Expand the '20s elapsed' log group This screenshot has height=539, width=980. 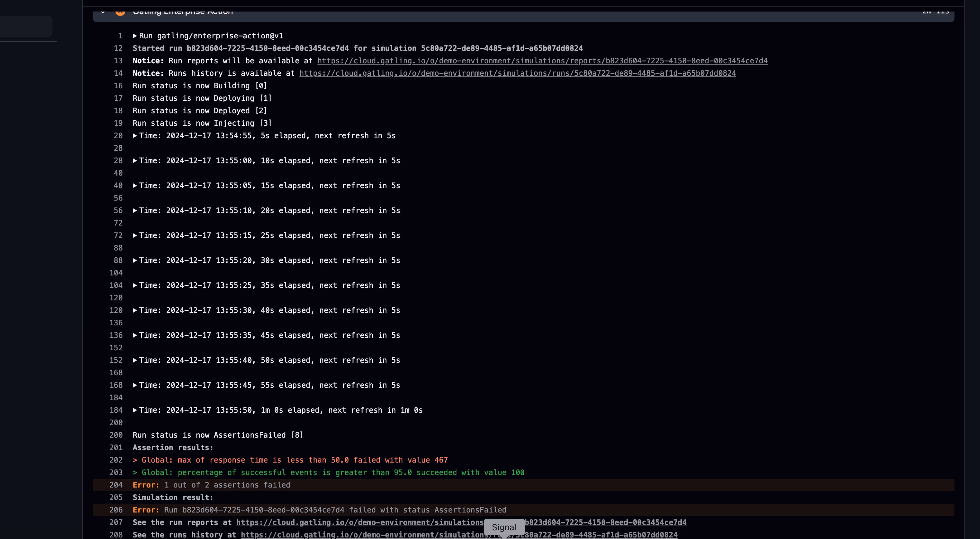click(x=135, y=211)
